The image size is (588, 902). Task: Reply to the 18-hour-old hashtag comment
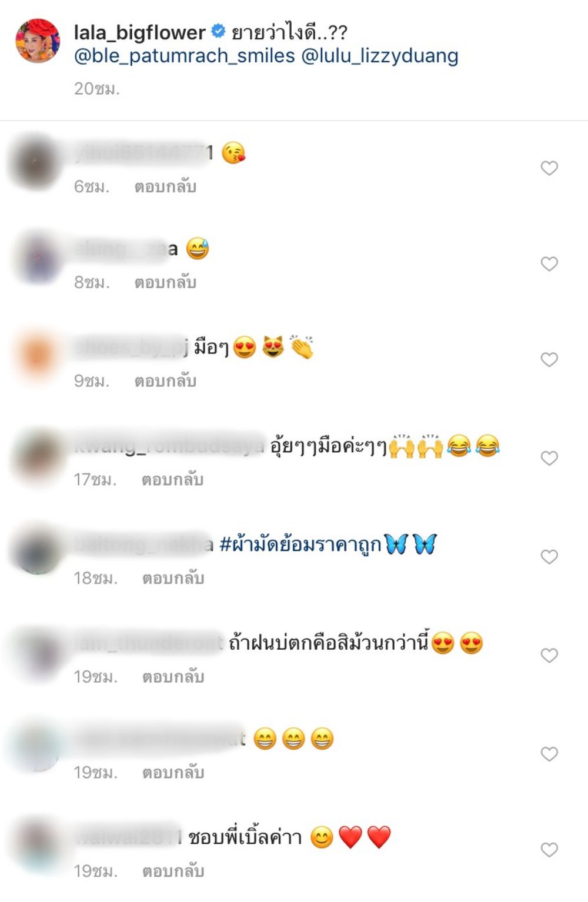click(x=173, y=578)
